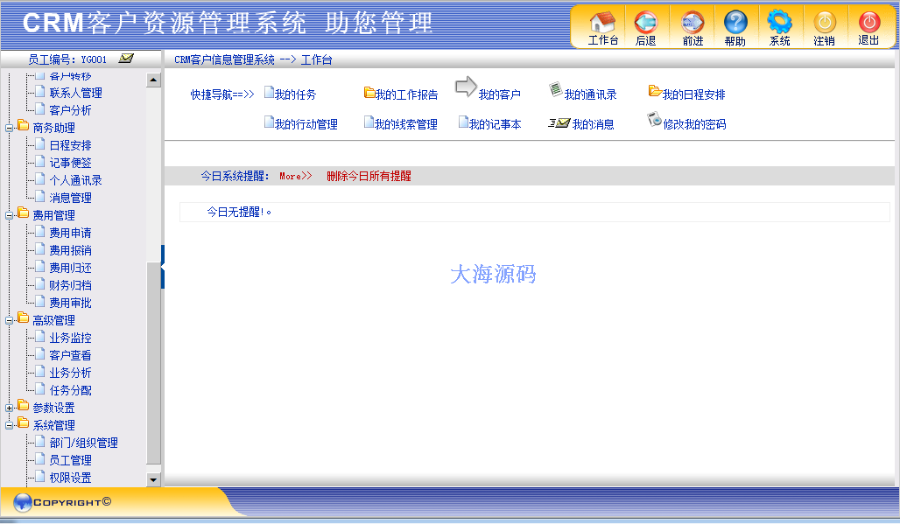Click the folder icon of 费用管理
Screen dimensions: 900x524
pyautogui.click(x=23, y=213)
